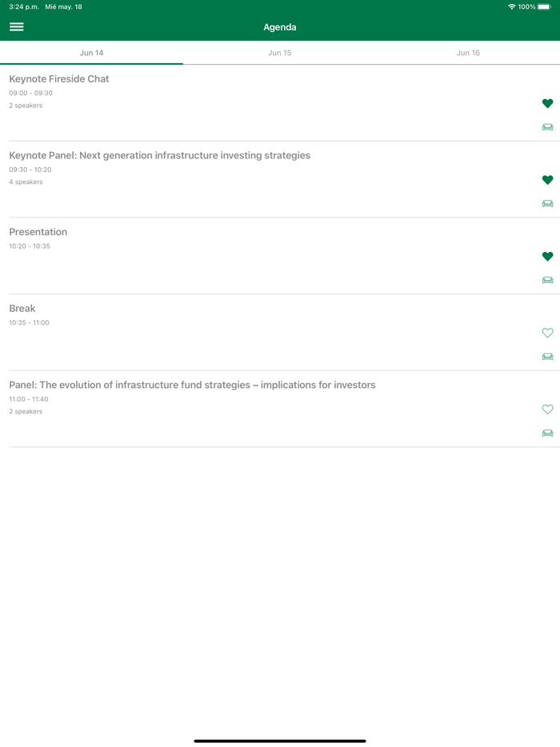The image size is (560, 747).
Task: Tap the sofa icon in the Break row
Action: click(x=547, y=357)
